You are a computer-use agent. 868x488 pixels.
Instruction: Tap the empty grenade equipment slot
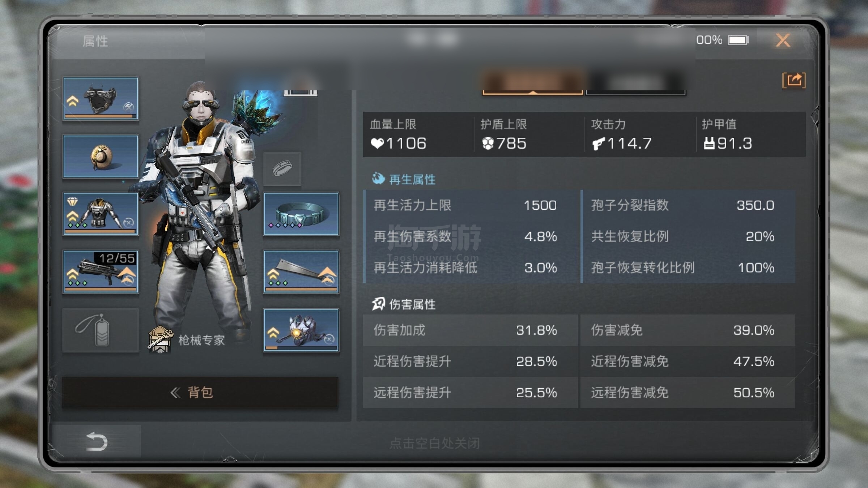point(101,330)
